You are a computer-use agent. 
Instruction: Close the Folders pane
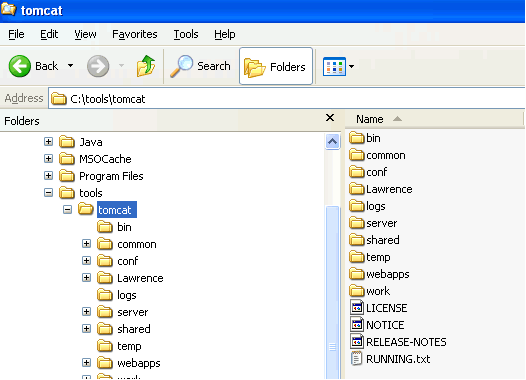point(330,118)
